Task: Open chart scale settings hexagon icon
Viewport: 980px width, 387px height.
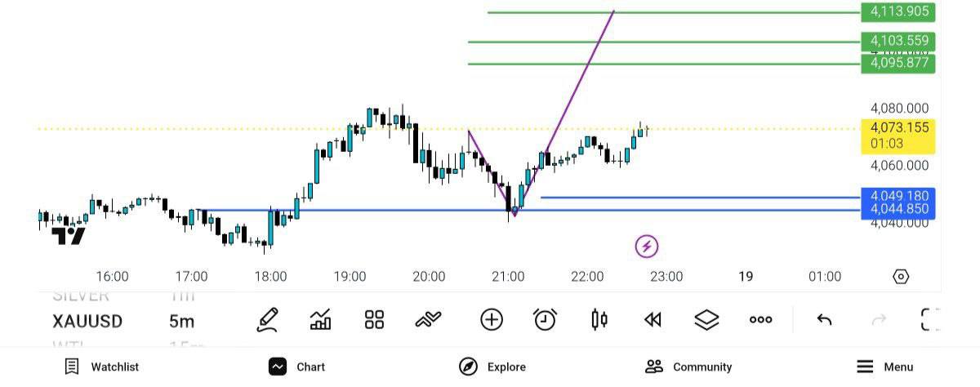Action: [901, 277]
